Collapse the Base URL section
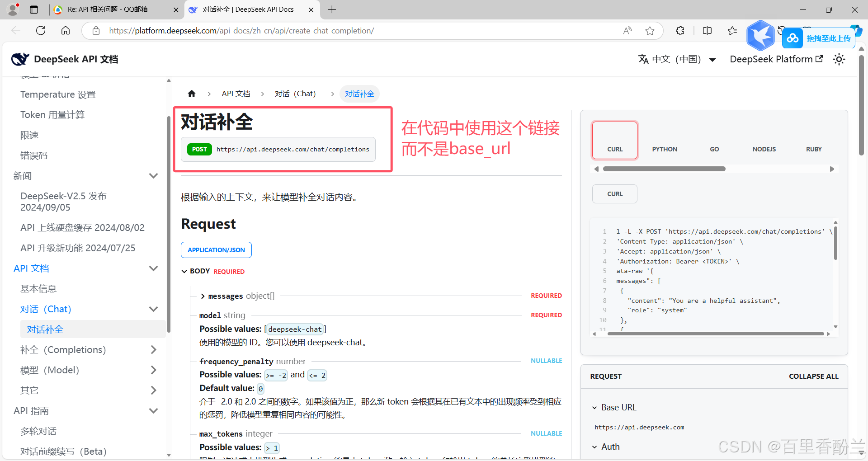This screenshot has width=868, height=461. pyautogui.click(x=595, y=408)
